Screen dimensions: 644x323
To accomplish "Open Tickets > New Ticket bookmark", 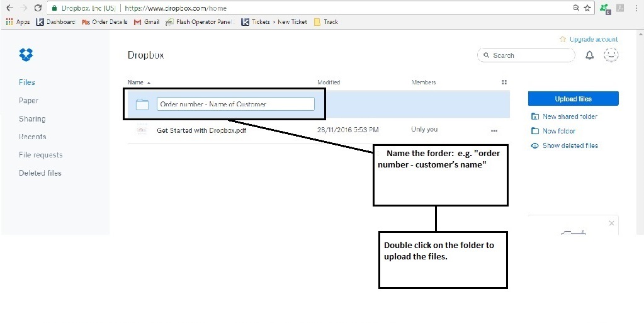I will point(274,22).
